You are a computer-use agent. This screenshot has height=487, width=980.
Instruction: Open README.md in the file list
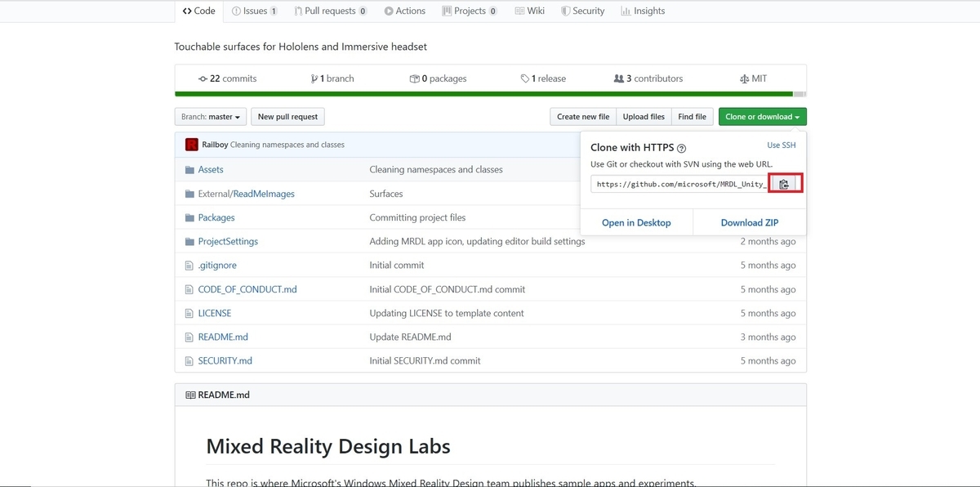pos(223,337)
